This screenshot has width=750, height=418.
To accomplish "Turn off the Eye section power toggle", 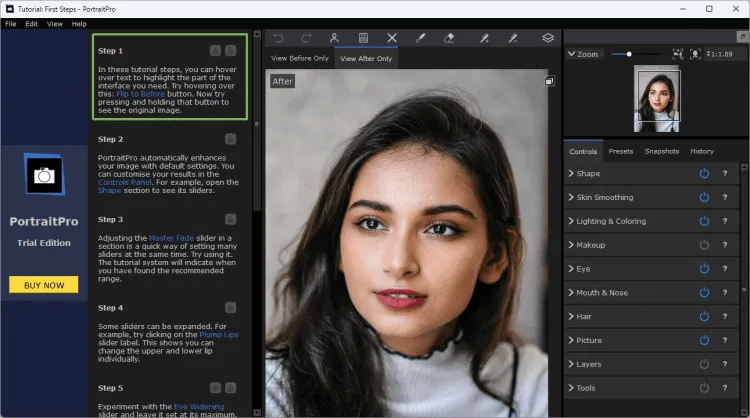I will click(704, 269).
